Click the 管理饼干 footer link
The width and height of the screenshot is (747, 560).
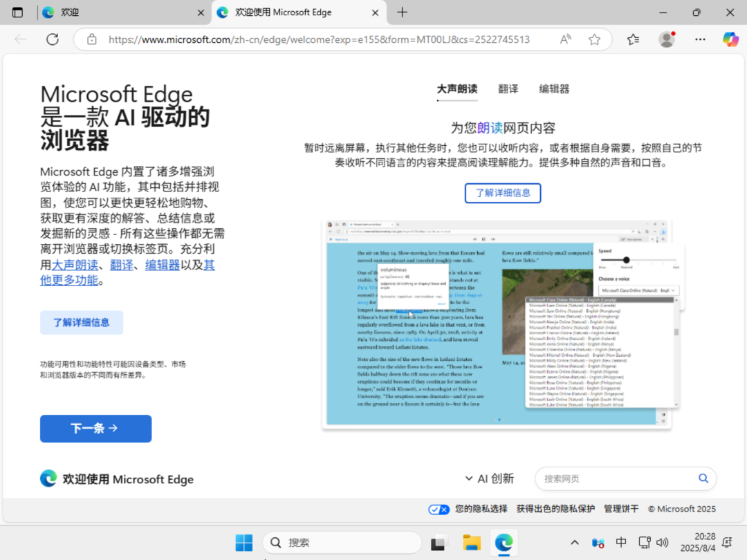click(621, 509)
